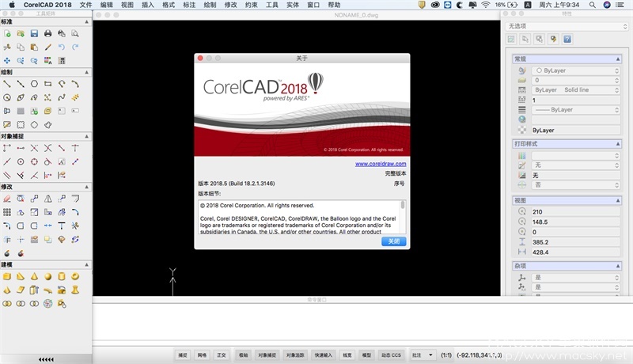Click the Save floppy-disk icon
The width and height of the screenshot is (633, 364).
tap(34, 33)
